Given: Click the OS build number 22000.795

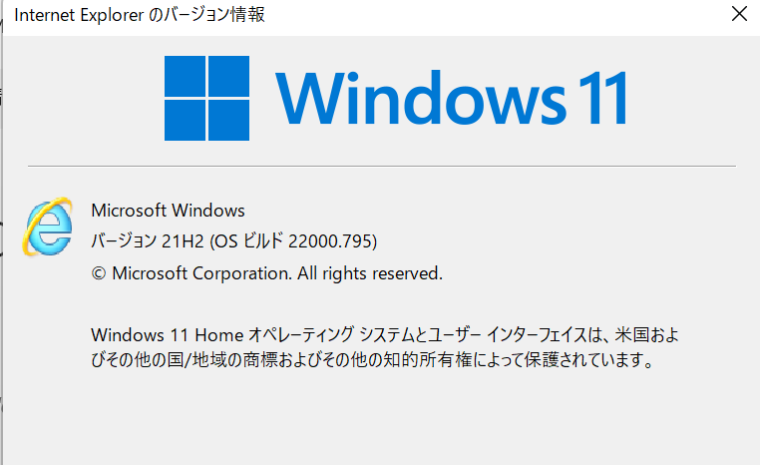Looking at the screenshot, I should (x=330, y=241).
